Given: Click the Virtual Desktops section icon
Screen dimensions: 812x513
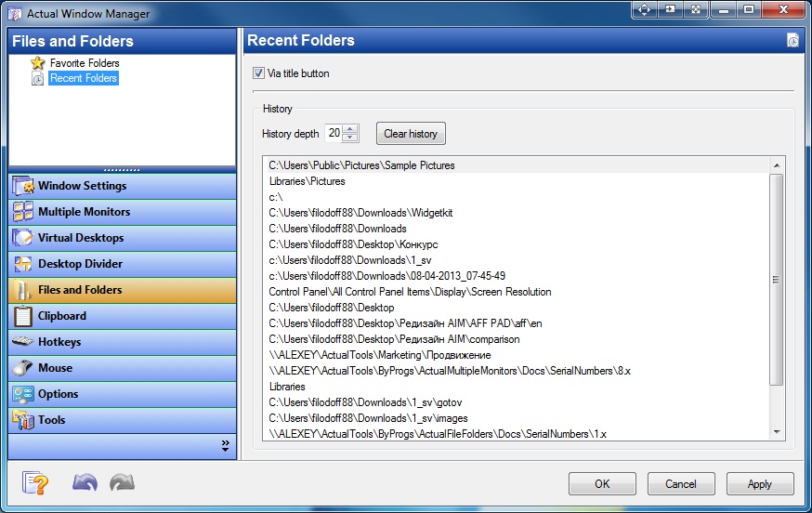Looking at the screenshot, I should coord(23,238).
